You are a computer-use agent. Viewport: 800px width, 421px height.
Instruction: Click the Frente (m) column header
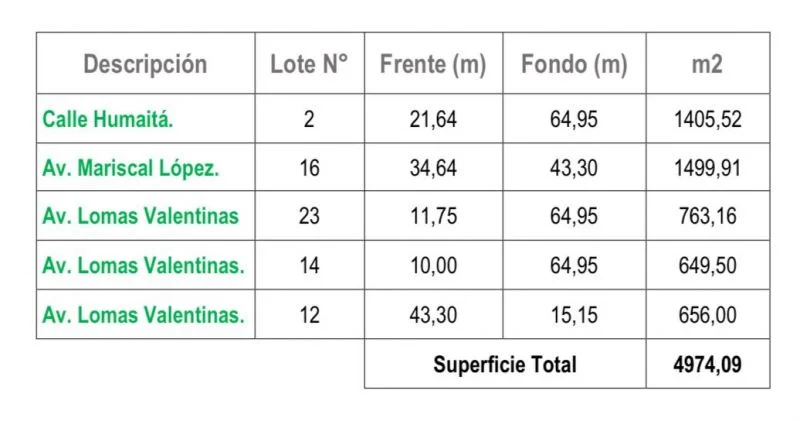click(x=433, y=65)
